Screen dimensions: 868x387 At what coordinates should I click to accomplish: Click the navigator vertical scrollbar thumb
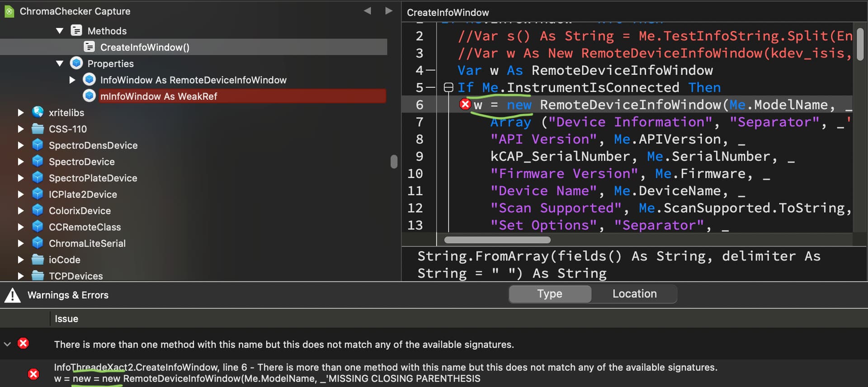[x=394, y=162]
